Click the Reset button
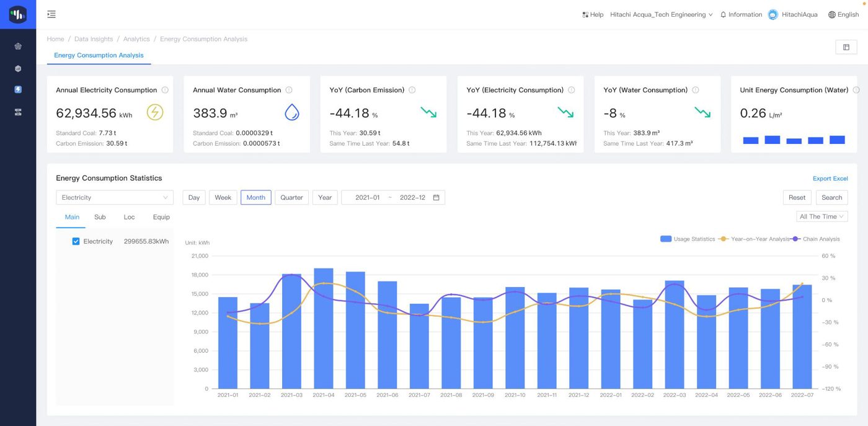 [x=797, y=198]
